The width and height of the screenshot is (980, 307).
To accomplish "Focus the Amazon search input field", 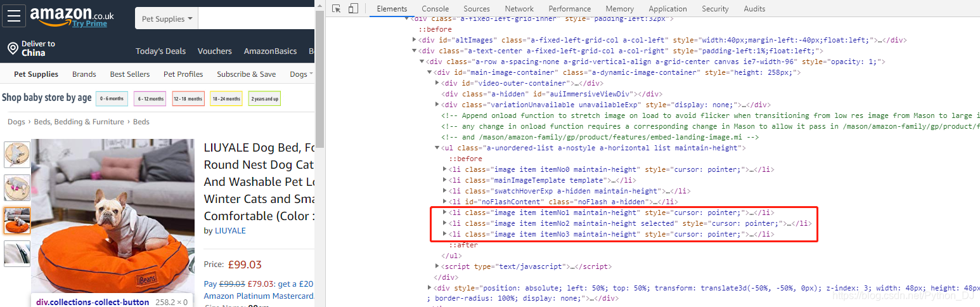I will click(256, 18).
